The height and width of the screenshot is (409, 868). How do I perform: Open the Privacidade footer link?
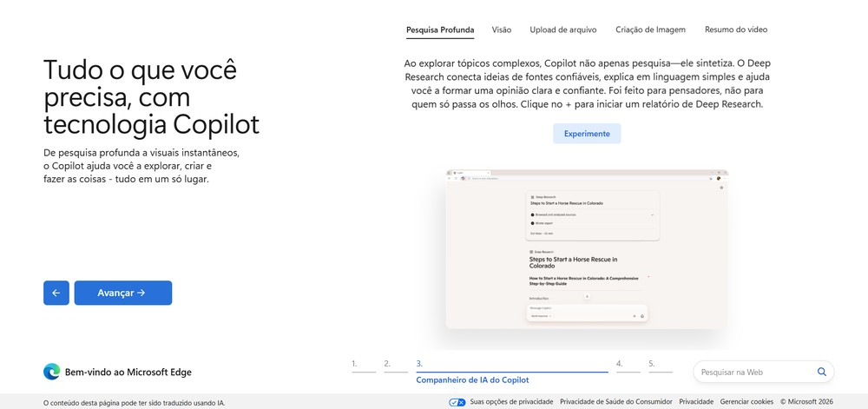[696, 402]
